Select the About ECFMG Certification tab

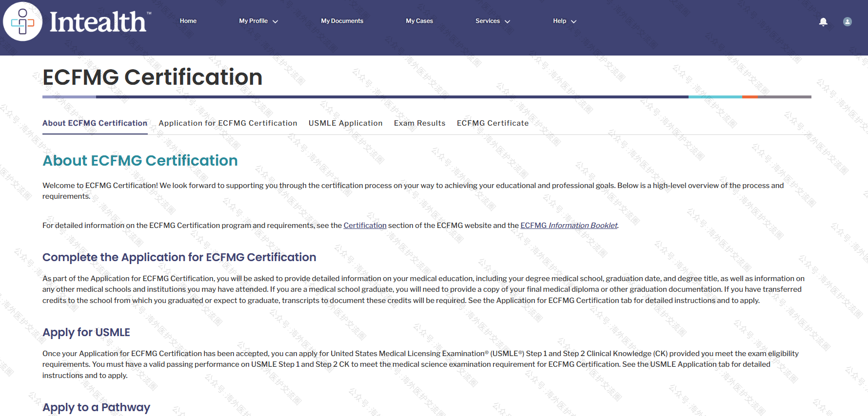pos(95,123)
